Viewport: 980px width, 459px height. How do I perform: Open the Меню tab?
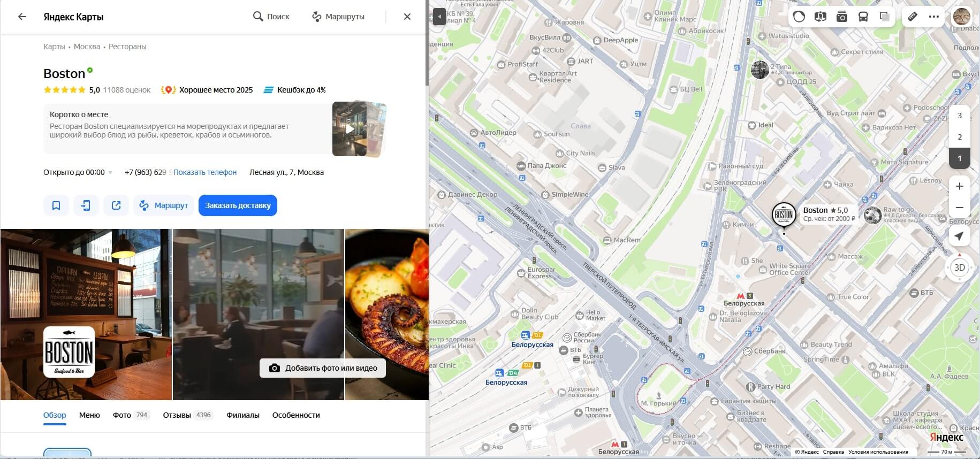point(89,415)
